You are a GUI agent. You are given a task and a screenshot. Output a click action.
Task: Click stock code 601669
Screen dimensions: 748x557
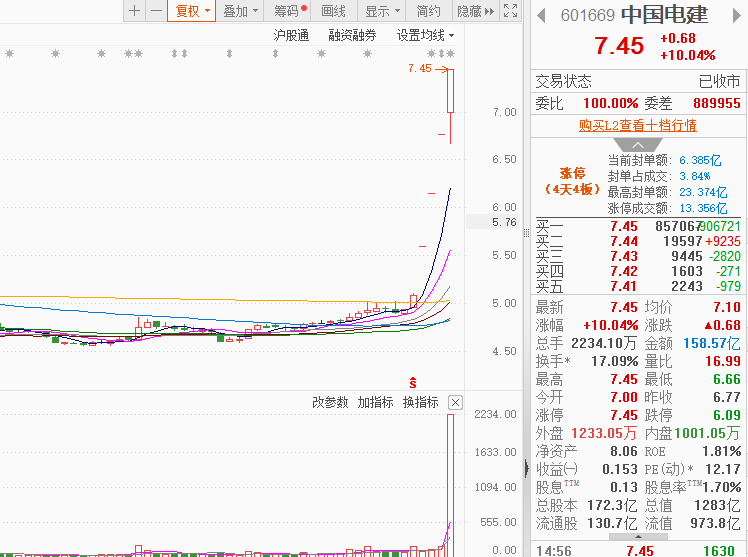click(587, 16)
